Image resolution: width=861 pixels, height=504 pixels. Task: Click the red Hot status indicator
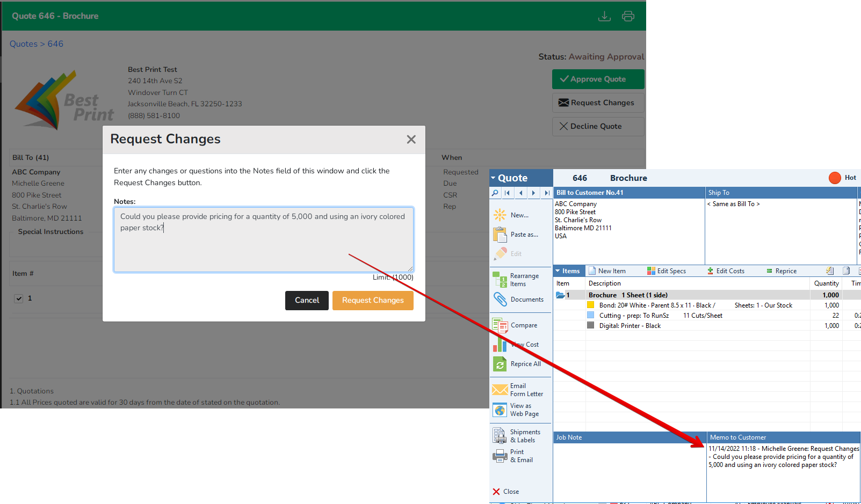835,178
